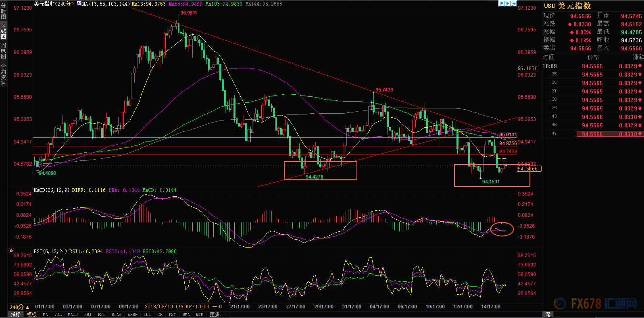Click the middle blue chart toolbar icon
Screen dimensions: 644x318
pyautogui.click(x=508, y=4)
